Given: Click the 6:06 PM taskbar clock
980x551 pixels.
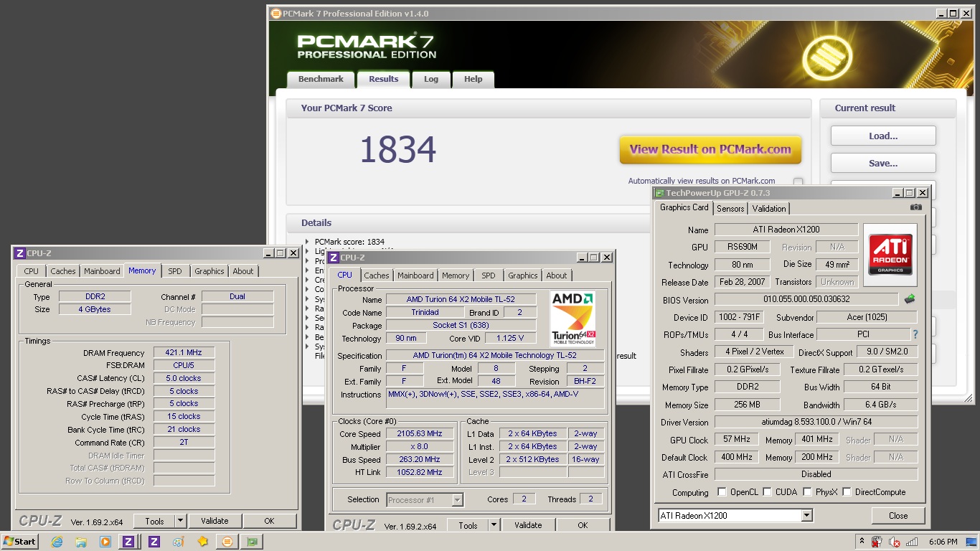Looking at the screenshot, I should point(943,542).
